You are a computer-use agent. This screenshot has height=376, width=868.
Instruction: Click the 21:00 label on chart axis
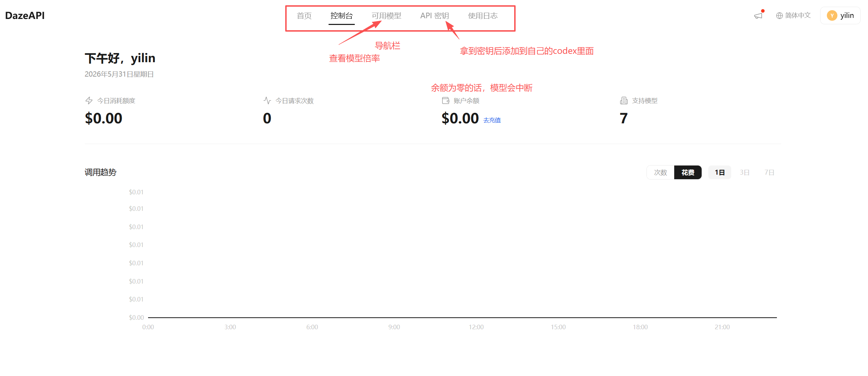coord(722,327)
